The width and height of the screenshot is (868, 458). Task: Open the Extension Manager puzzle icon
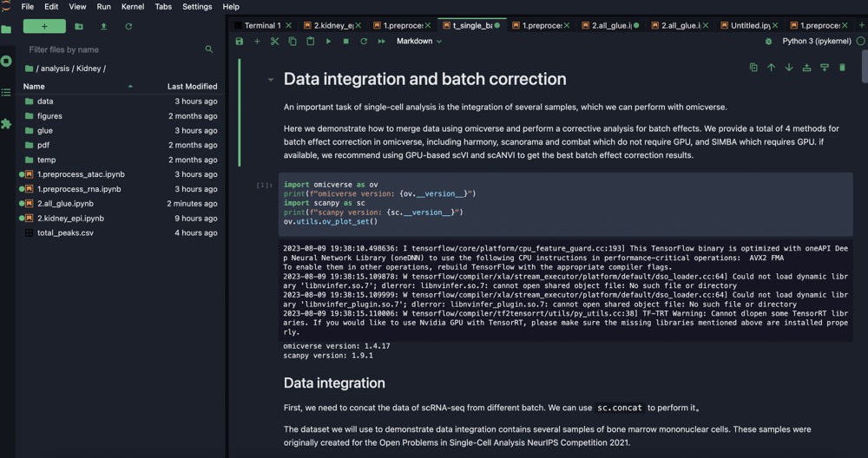pyautogui.click(x=6, y=124)
